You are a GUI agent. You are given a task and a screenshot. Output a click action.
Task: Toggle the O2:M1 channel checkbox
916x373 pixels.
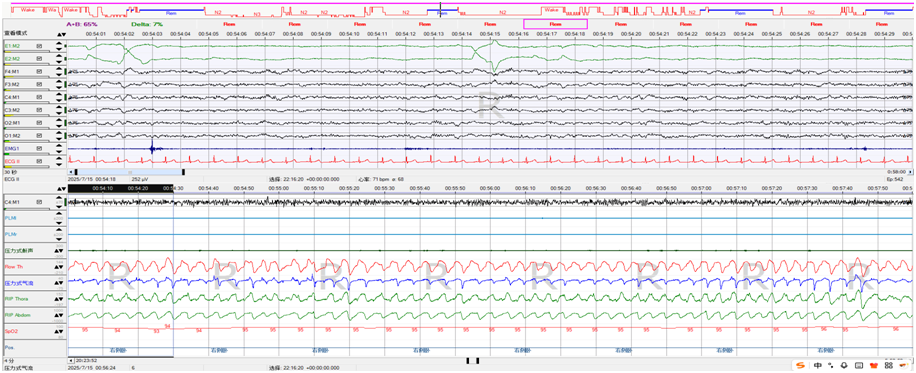click(39, 123)
